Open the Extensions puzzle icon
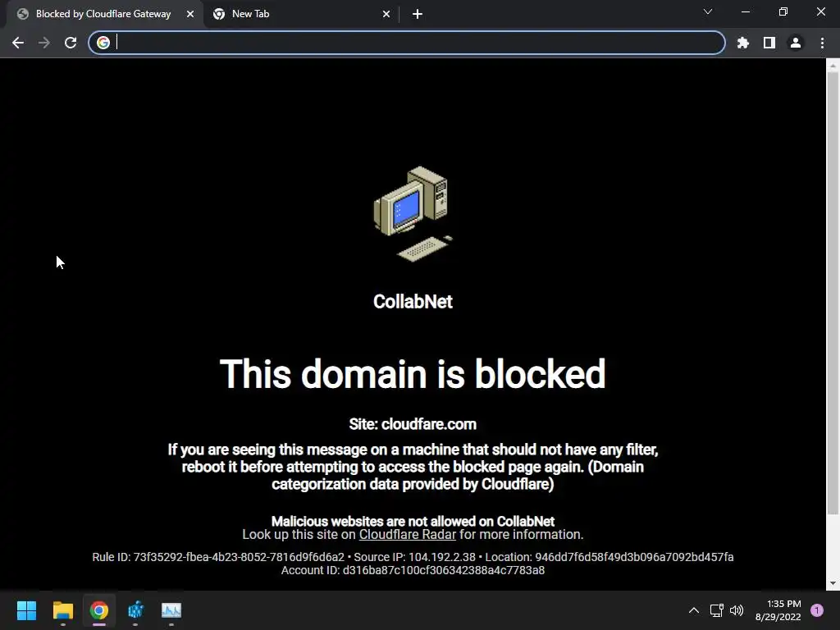The height and width of the screenshot is (630, 840). pyautogui.click(x=742, y=43)
